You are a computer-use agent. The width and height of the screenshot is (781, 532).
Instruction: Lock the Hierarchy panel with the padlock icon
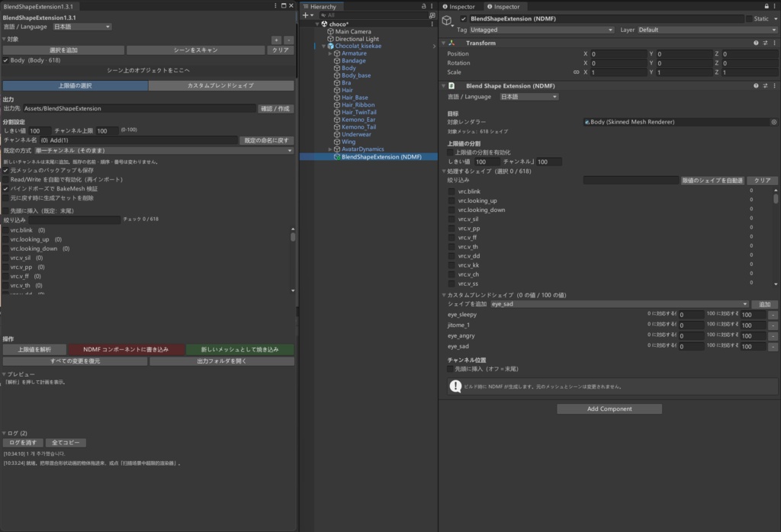424,6
